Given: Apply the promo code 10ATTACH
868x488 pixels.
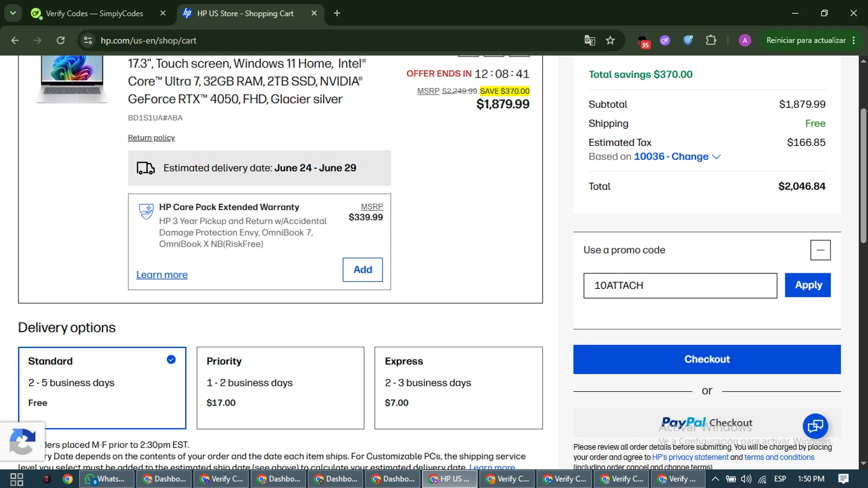Looking at the screenshot, I should (x=808, y=285).
